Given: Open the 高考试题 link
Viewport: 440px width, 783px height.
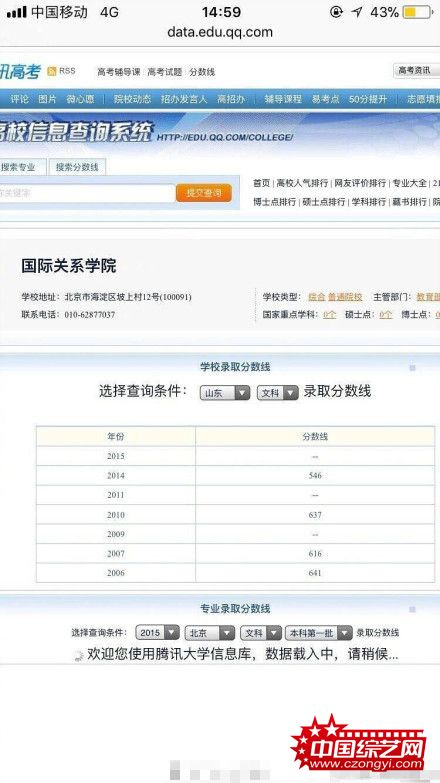Looking at the screenshot, I should point(165,72).
